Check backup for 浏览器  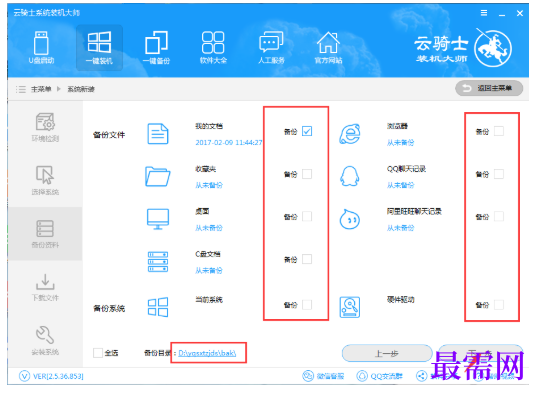pyautogui.click(x=499, y=131)
